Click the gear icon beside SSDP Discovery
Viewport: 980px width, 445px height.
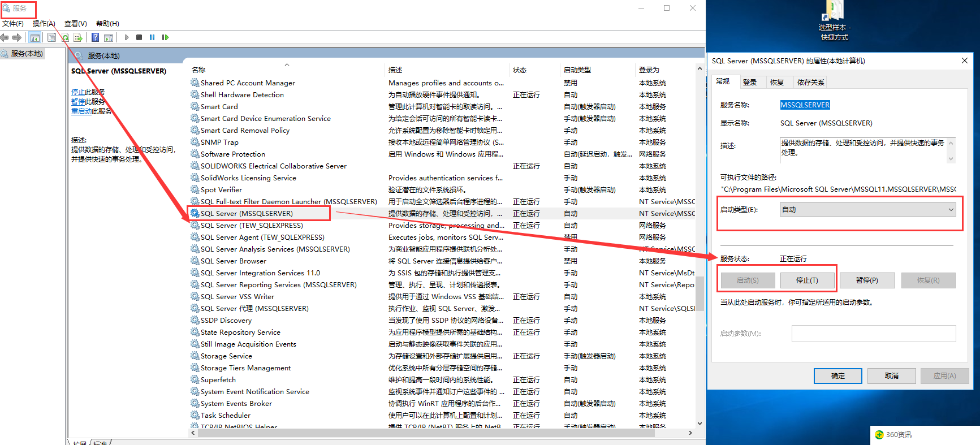coord(195,320)
